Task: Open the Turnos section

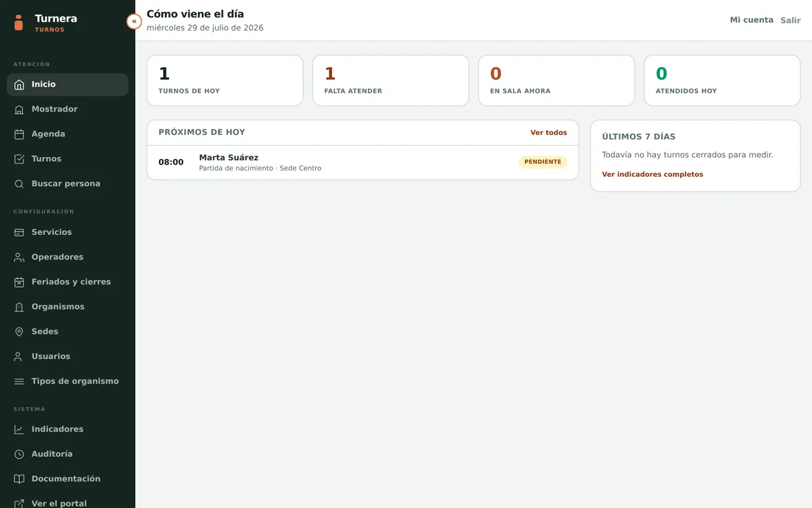Action: 68,159
